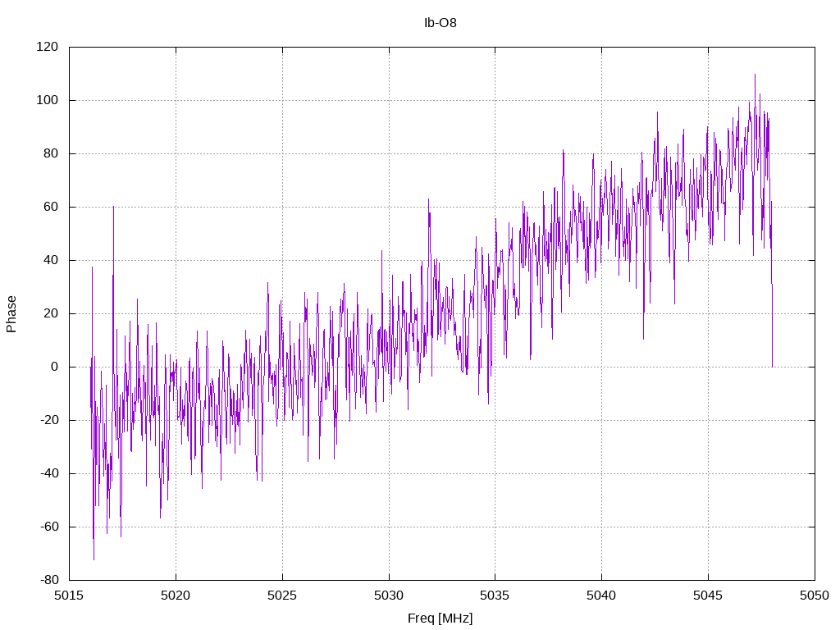Click the -60 y-axis tick label

tap(48, 527)
